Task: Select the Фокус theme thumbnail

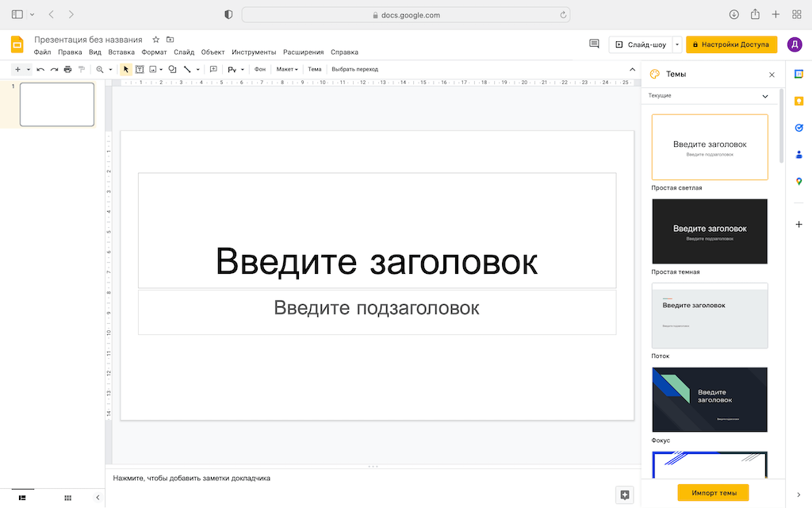Action: tap(710, 399)
